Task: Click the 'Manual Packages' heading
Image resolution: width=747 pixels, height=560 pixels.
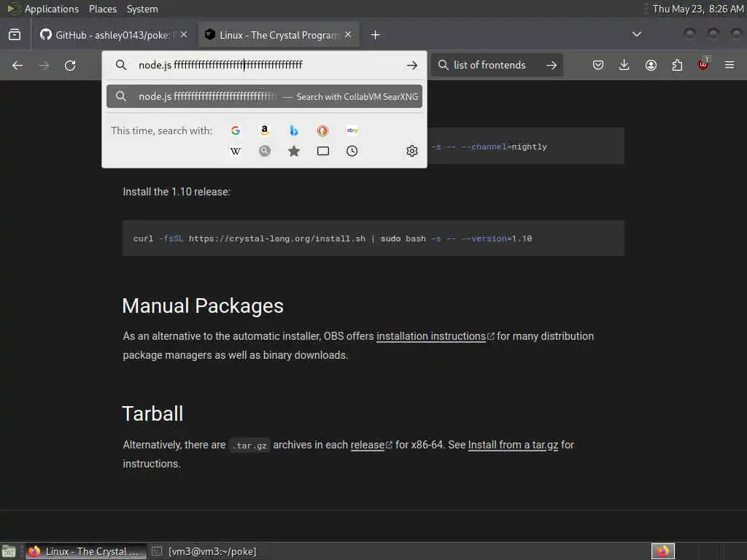Action: pos(203,306)
